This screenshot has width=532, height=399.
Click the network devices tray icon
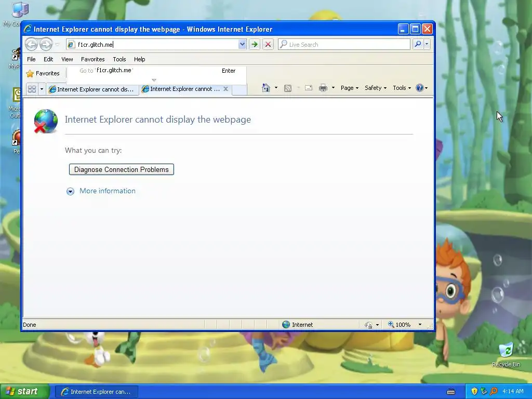click(x=484, y=392)
